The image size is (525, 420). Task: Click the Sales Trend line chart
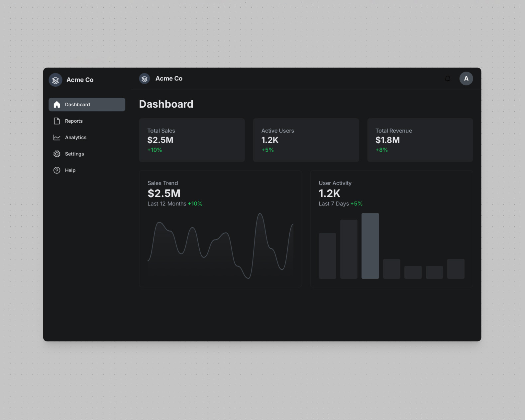click(x=220, y=246)
